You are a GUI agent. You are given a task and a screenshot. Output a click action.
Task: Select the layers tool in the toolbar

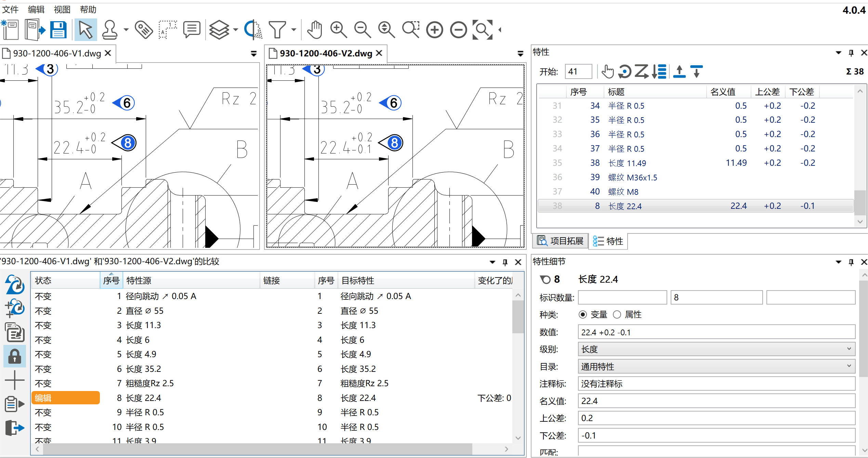(x=219, y=30)
